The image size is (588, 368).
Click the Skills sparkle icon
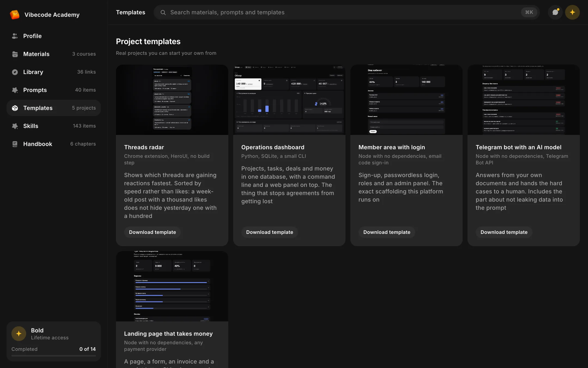point(15,126)
